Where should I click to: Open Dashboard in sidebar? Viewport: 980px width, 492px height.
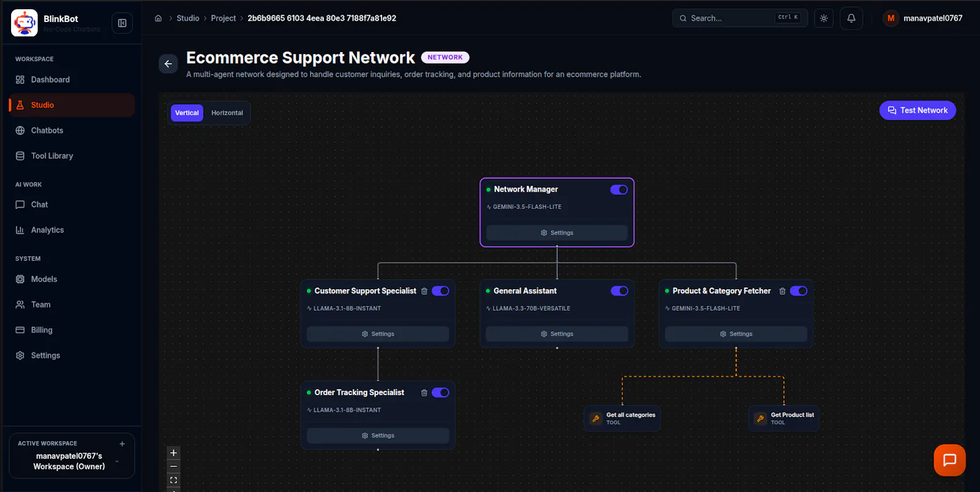72,80
